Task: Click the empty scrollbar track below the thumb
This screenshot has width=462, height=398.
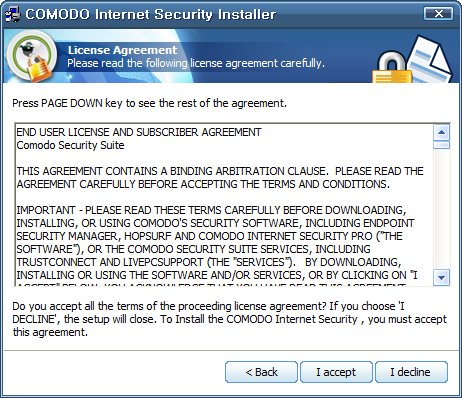Action: (x=442, y=209)
